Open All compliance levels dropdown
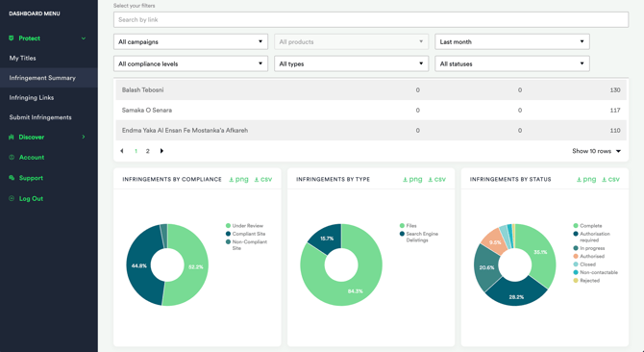This screenshot has width=644, height=352. 190,63
